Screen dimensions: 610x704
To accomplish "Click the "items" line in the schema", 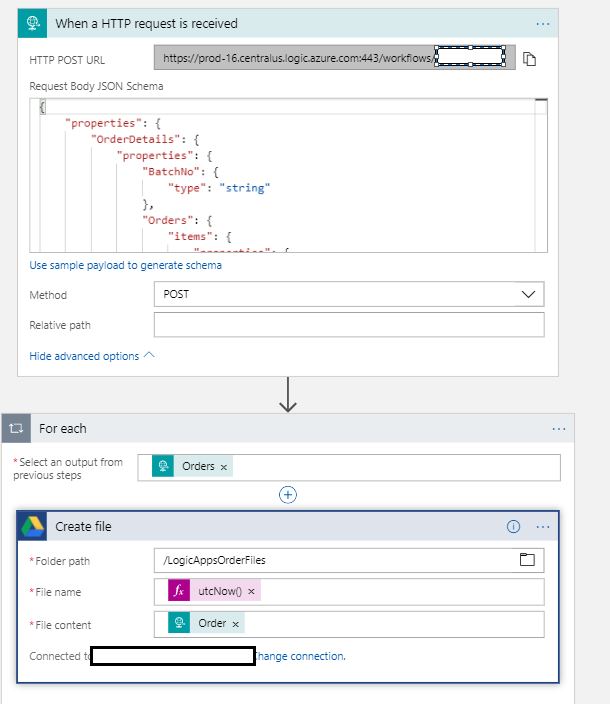I will click(x=200, y=236).
